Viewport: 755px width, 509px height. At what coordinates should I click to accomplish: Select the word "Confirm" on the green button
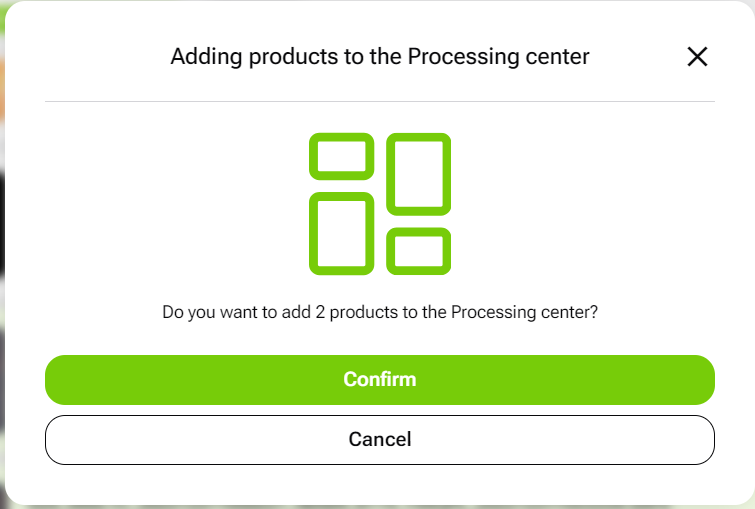pos(379,380)
